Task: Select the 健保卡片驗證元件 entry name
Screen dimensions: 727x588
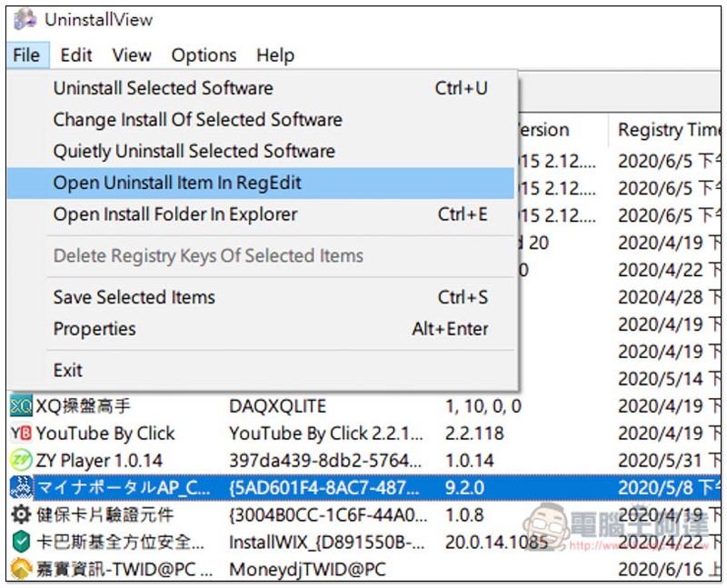Action: (x=105, y=514)
